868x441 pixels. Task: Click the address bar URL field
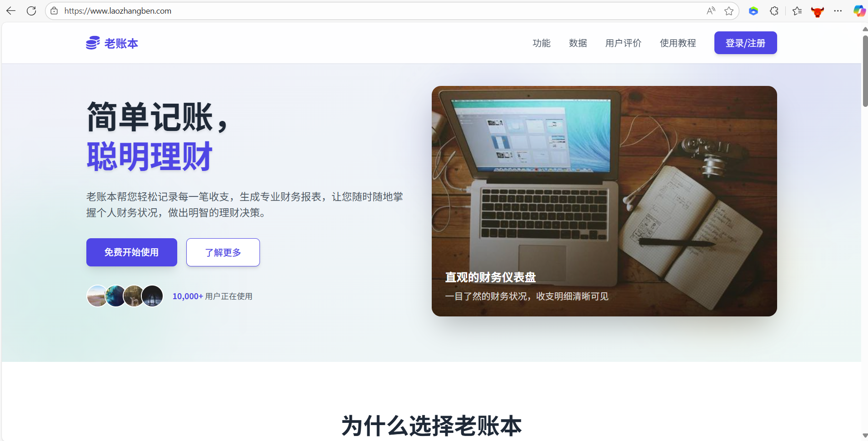click(382, 11)
